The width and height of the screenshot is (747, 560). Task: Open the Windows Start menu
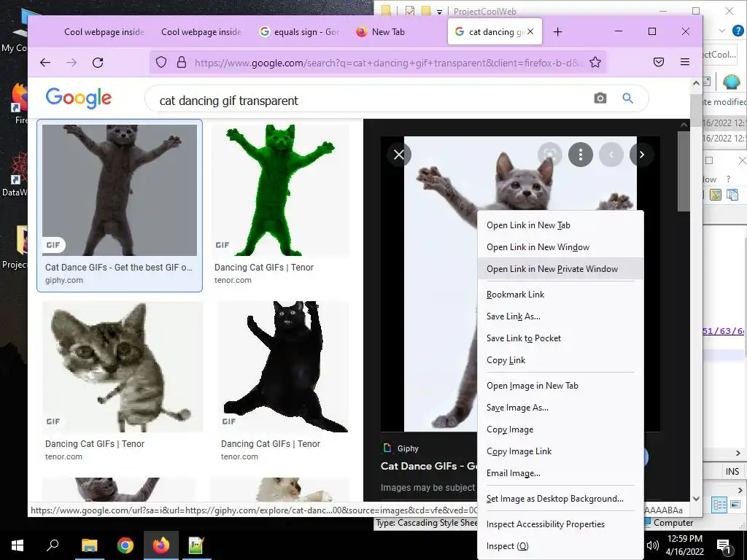18,545
